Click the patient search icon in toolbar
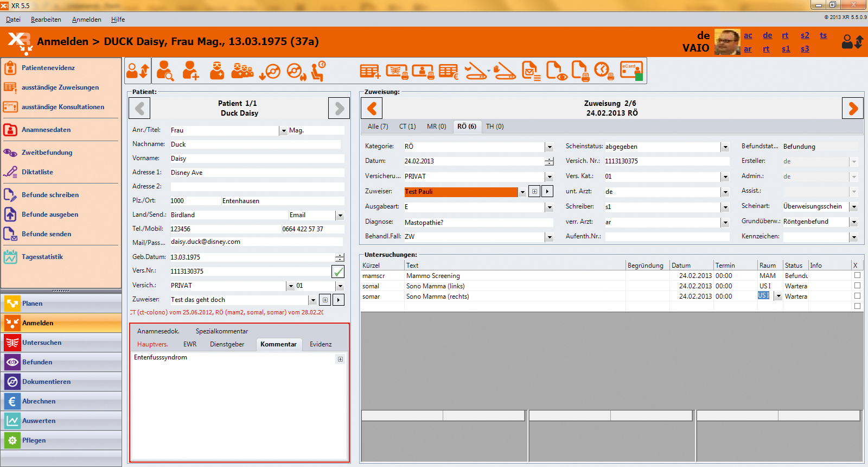Screen dimensions: 868x467 click(165, 71)
